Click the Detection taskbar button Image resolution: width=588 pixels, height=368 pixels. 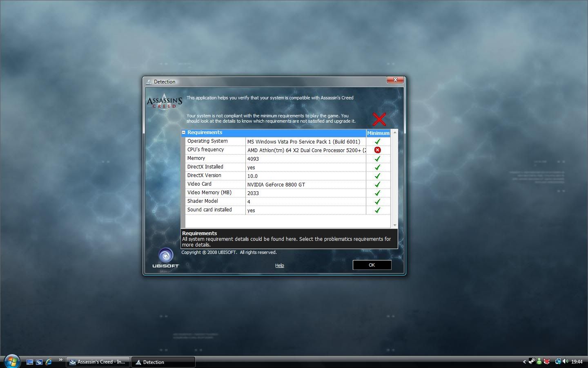163,362
